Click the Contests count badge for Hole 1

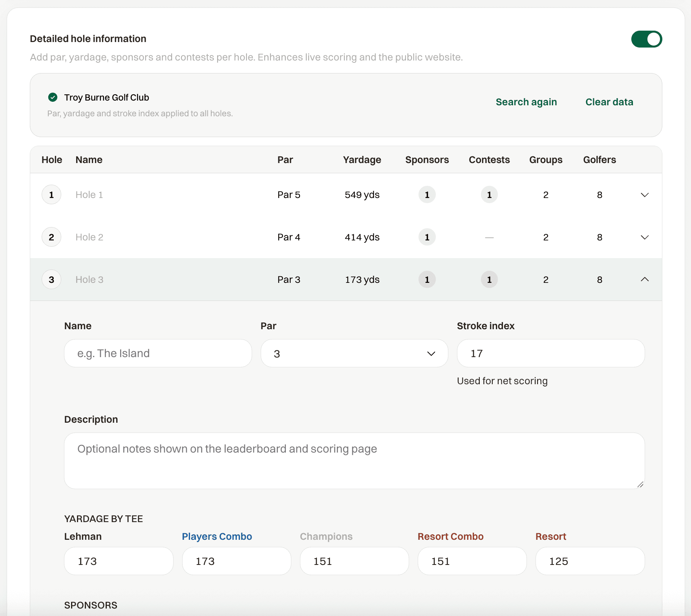point(489,194)
